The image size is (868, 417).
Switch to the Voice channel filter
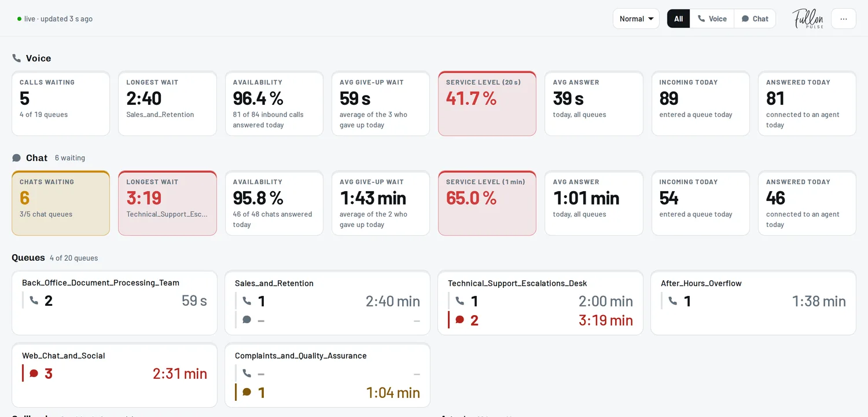tap(712, 19)
